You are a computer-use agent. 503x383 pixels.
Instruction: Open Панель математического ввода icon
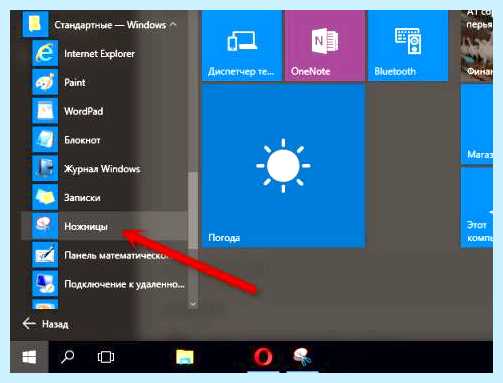tap(45, 255)
